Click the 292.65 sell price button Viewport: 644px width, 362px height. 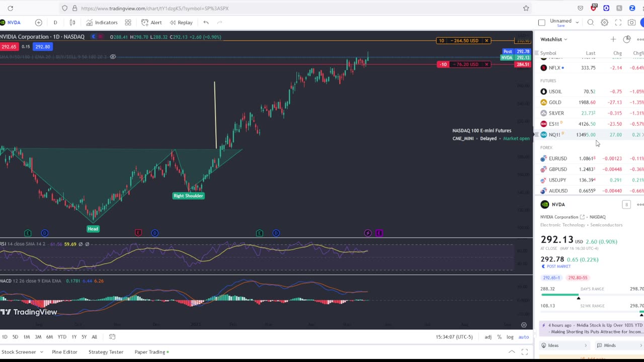click(9, 47)
